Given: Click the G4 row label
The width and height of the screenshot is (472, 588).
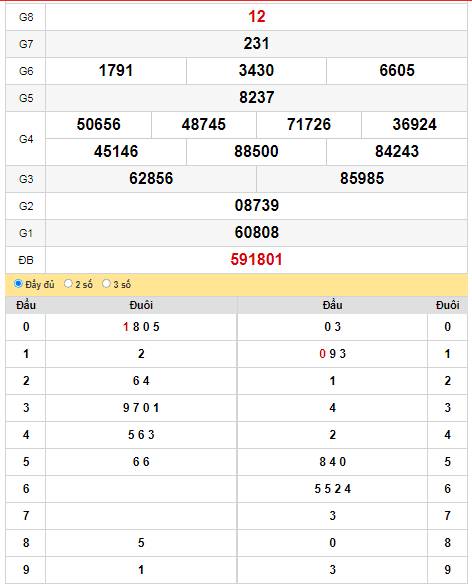Looking at the screenshot, I should 26,139.
